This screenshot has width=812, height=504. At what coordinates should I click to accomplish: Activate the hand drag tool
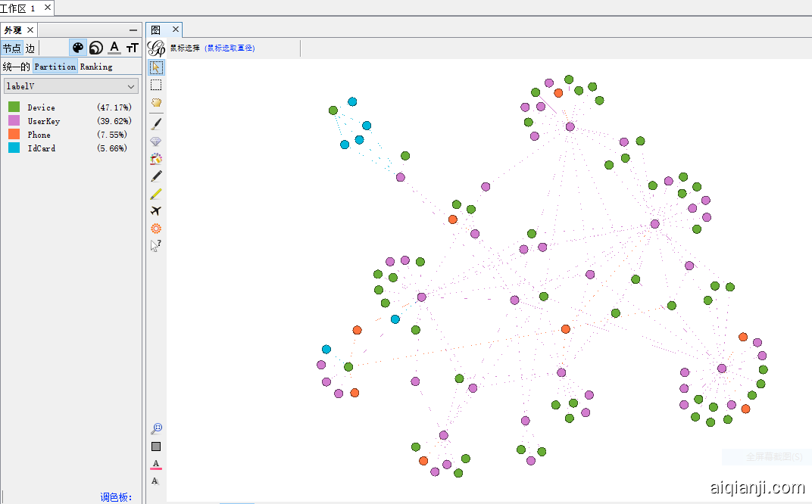pos(156,102)
